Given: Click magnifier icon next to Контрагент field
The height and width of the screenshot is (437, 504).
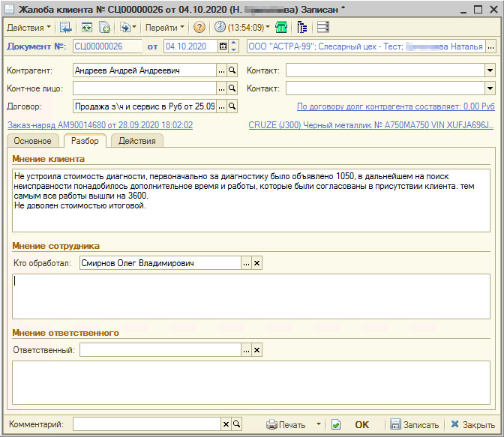Looking at the screenshot, I should coord(232,70).
